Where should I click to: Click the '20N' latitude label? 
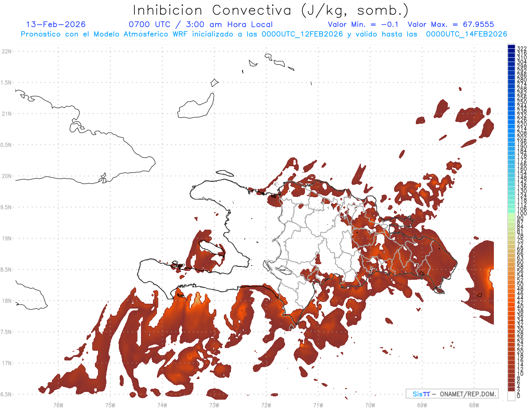pyautogui.click(x=7, y=176)
